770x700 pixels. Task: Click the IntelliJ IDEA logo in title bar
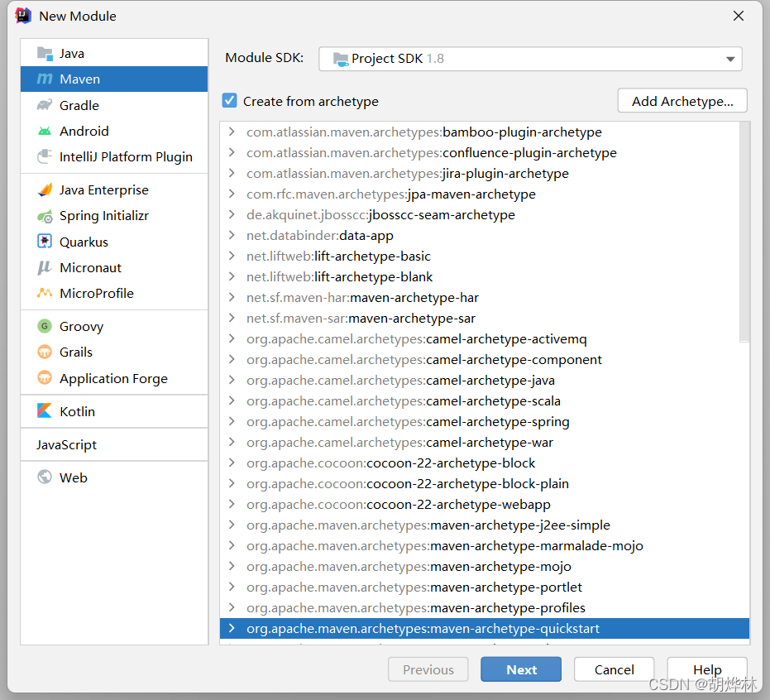point(22,17)
